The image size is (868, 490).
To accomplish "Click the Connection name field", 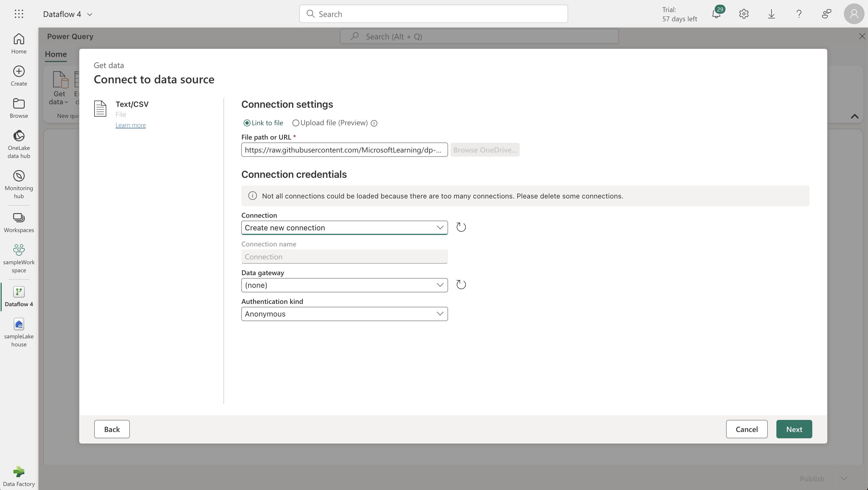I will coord(344,256).
